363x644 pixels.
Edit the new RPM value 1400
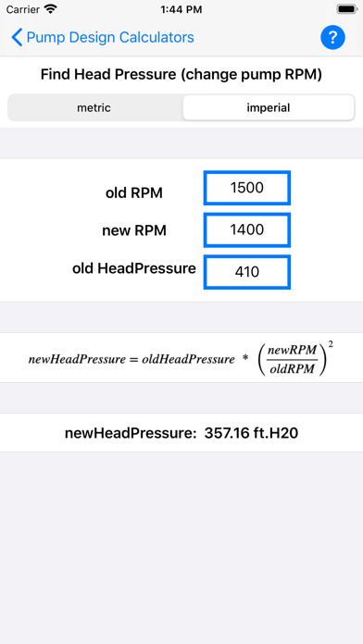247,230
